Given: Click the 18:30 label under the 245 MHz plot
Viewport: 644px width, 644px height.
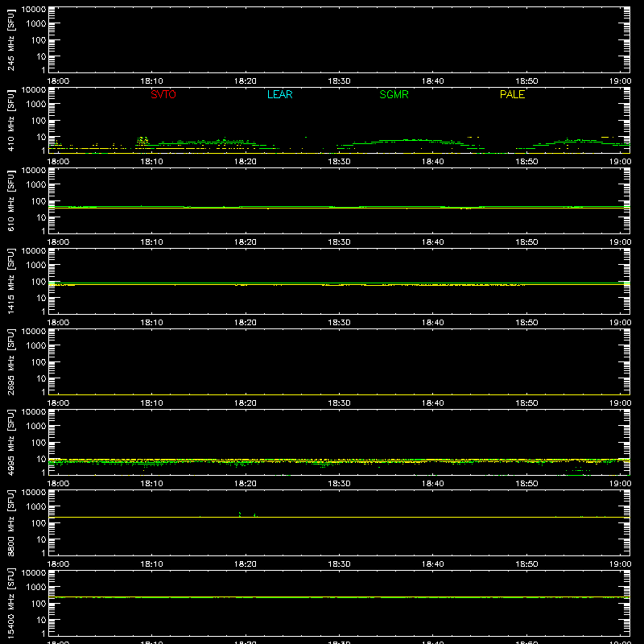Looking at the screenshot, I should [339, 81].
